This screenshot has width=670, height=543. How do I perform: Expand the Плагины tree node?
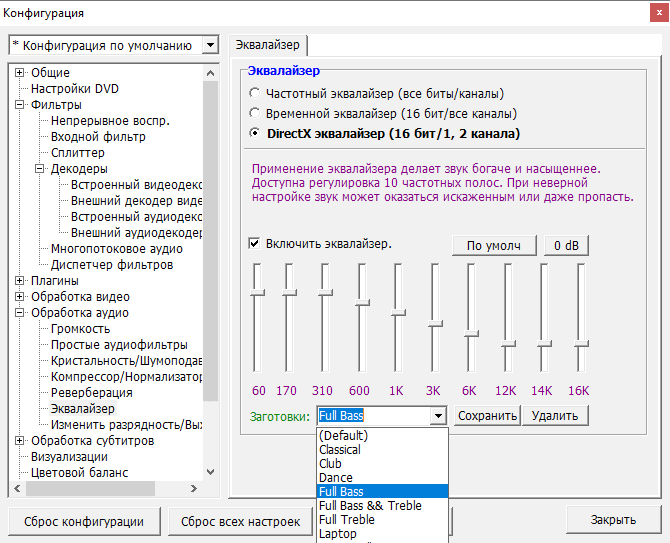pos(19,281)
